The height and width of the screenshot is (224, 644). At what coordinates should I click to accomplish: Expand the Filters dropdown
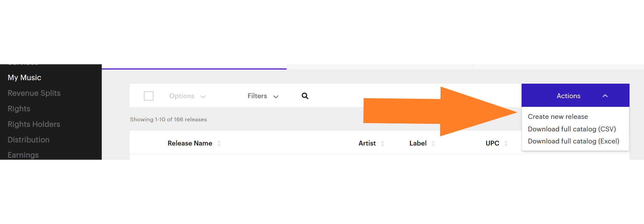(x=263, y=96)
